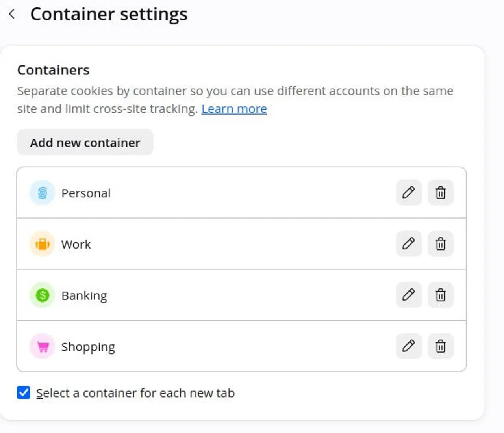Go back using the back arrow
The width and height of the screenshot is (504, 433).
(x=12, y=14)
